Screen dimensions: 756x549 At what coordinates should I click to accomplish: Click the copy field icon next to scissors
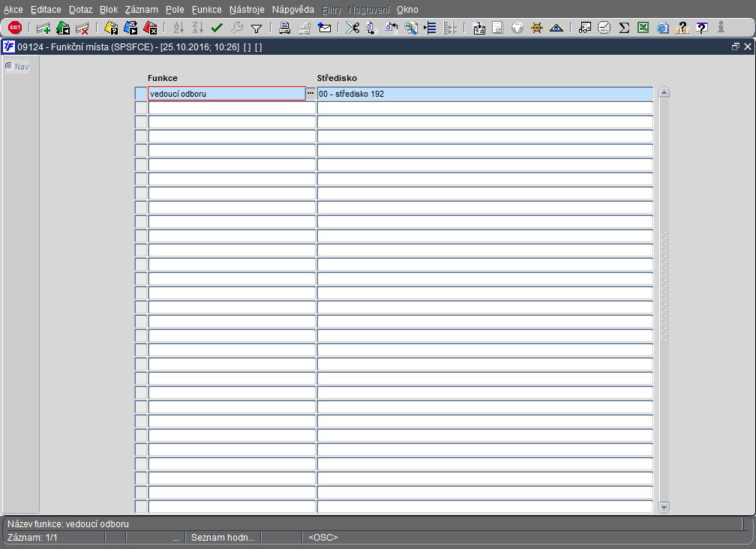click(372, 28)
